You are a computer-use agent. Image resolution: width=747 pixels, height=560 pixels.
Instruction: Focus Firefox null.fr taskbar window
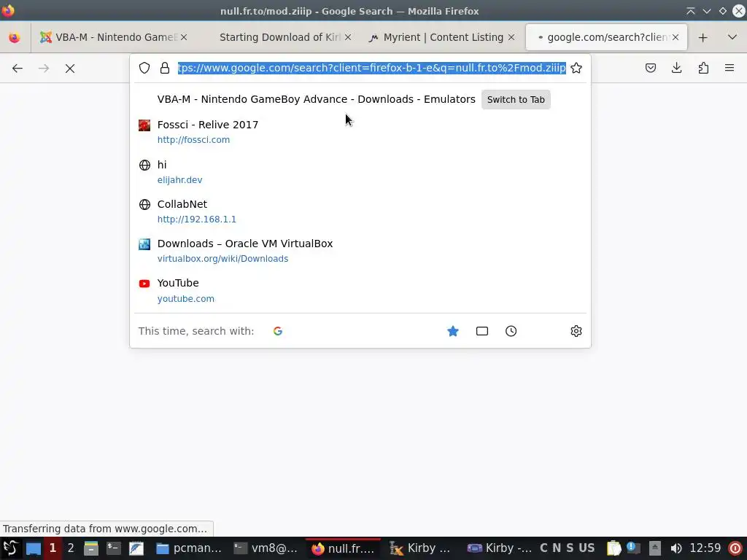pos(343,548)
